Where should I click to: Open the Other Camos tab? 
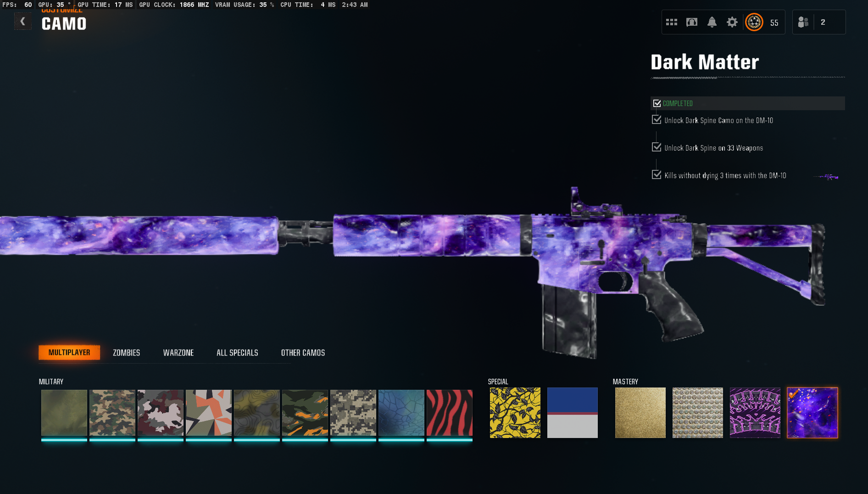(x=303, y=353)
